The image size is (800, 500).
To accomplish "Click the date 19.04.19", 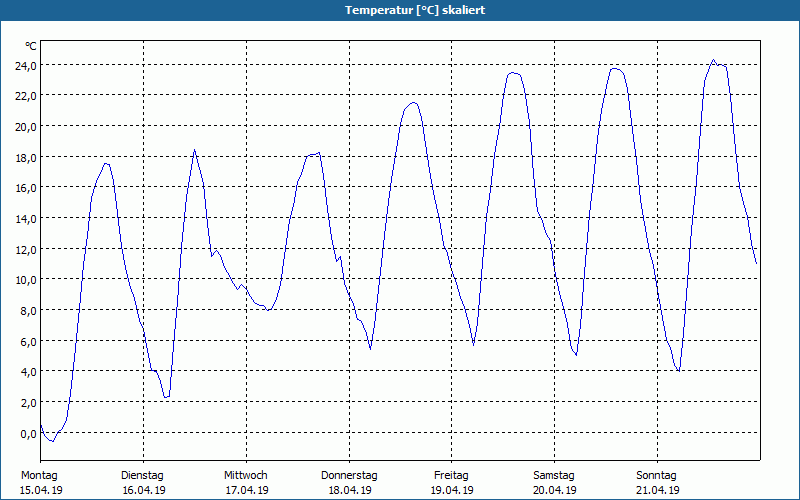I will coord(452,490).
